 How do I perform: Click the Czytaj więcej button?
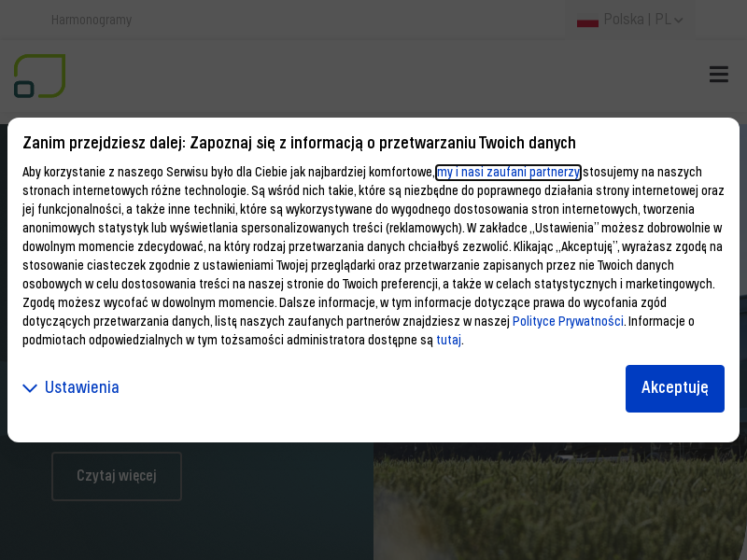pyautogui.click(x=117, y=476)
